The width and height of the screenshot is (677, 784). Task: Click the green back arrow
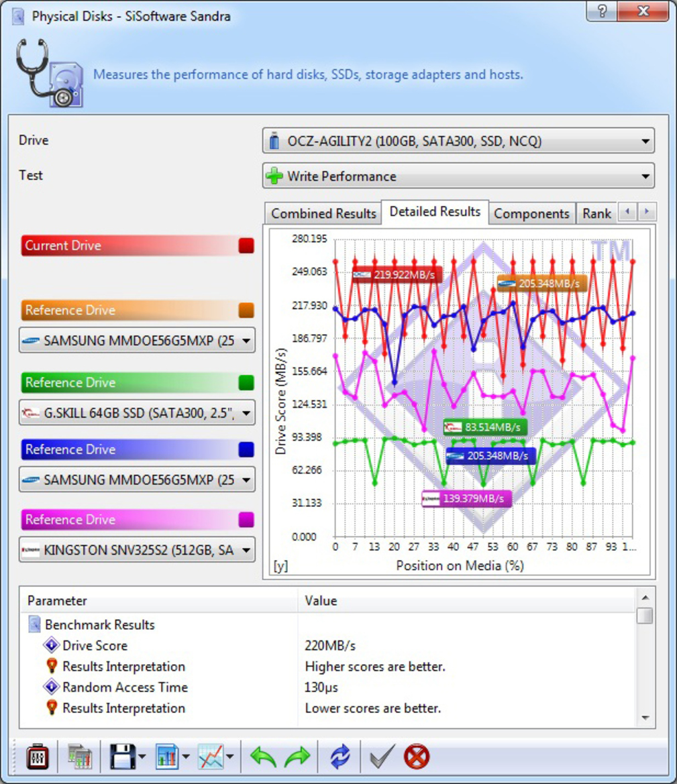click(x=263, y=757)
